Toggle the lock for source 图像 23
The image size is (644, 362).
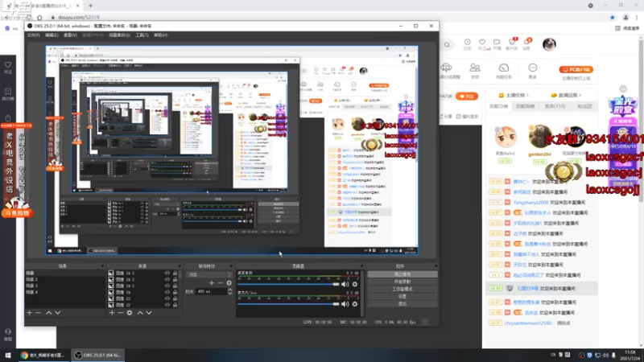click(x=175, y=298)
